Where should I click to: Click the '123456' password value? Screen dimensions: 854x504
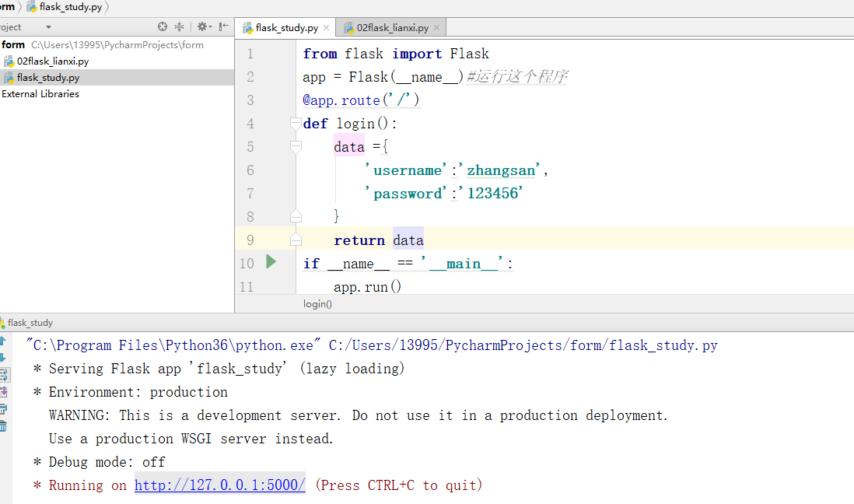(x=492, y=194)
